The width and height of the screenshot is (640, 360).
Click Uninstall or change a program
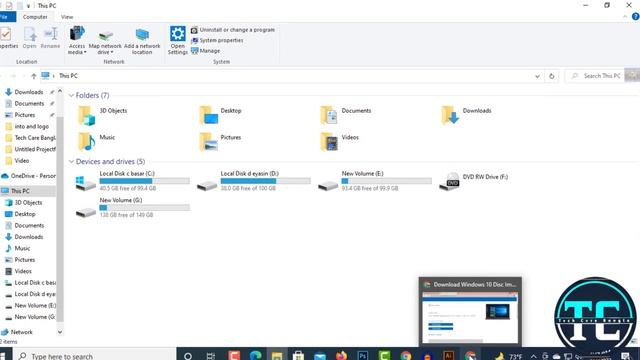pos(233,30)
